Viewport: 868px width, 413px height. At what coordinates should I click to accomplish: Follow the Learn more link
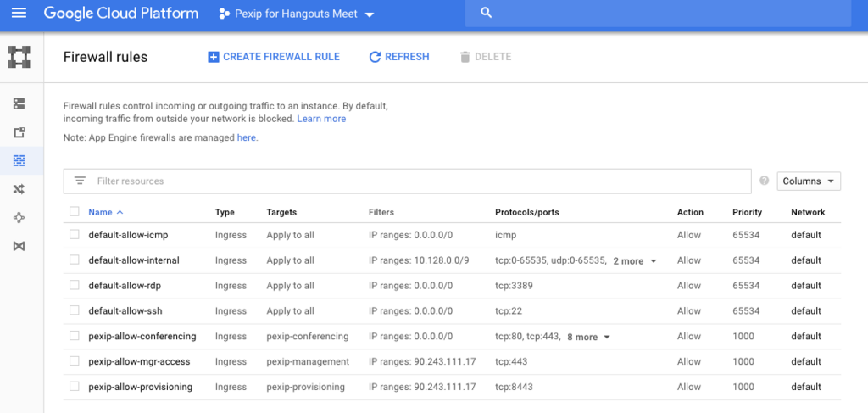[321, 119]
